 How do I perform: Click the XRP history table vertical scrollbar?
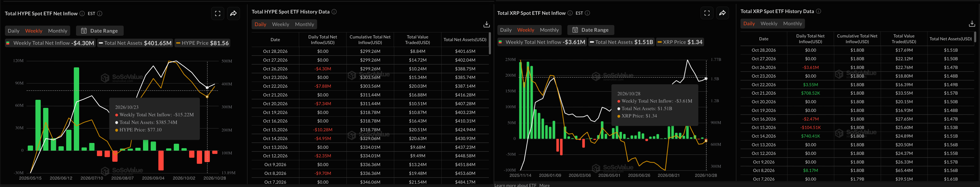(975, 37)
